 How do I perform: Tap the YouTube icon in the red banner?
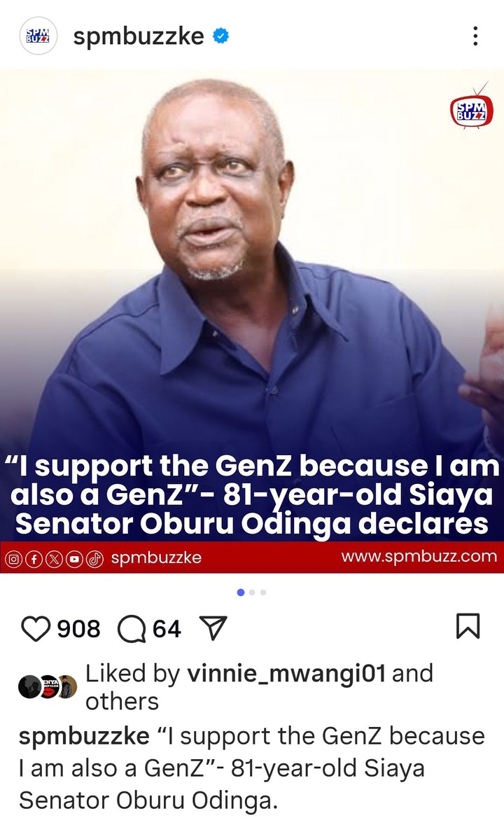point(74,559)
